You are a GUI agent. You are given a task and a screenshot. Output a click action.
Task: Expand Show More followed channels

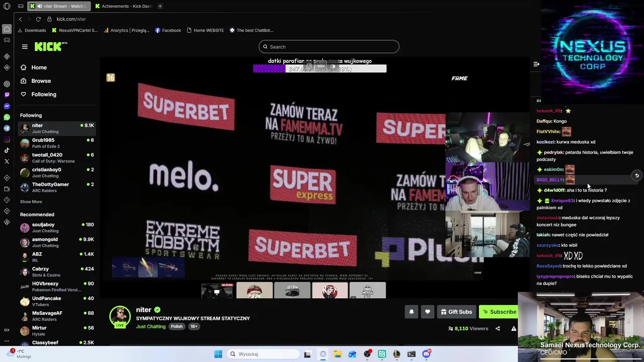pos(31,202)
